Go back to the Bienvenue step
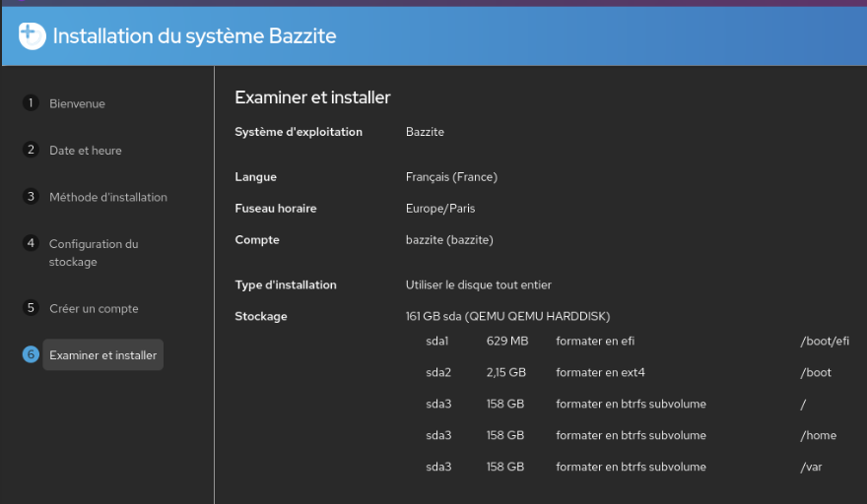867x504 pixels. (x=77, y=103)
